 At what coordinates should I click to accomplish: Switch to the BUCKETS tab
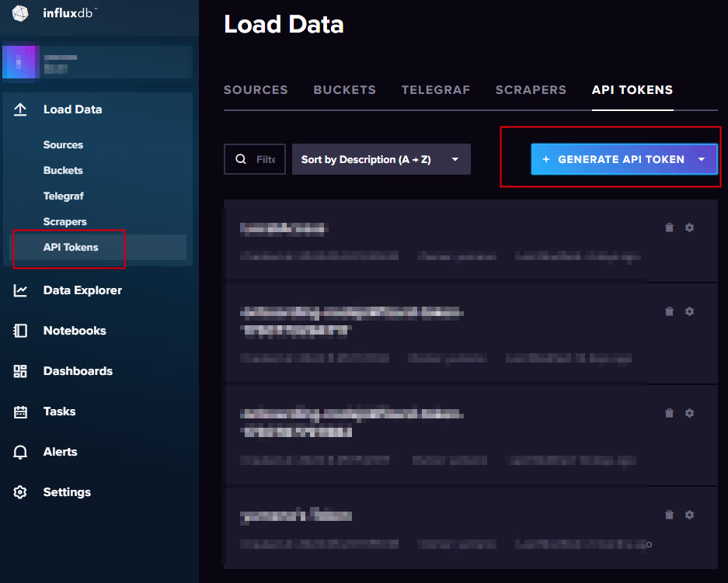[344, 90]
